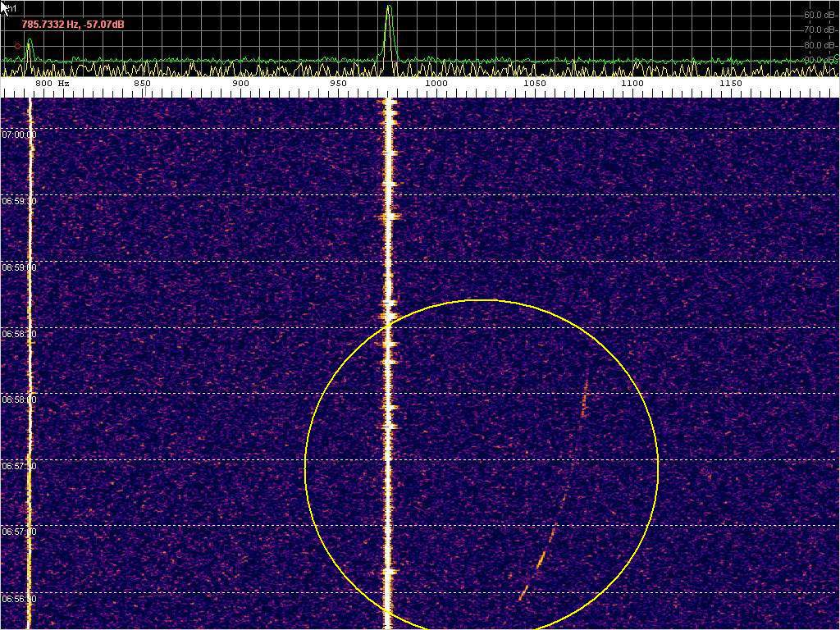Viewport: 840px width, 630px height.
Task: Click the channel label in top-left corner
Action: (11, 8)
